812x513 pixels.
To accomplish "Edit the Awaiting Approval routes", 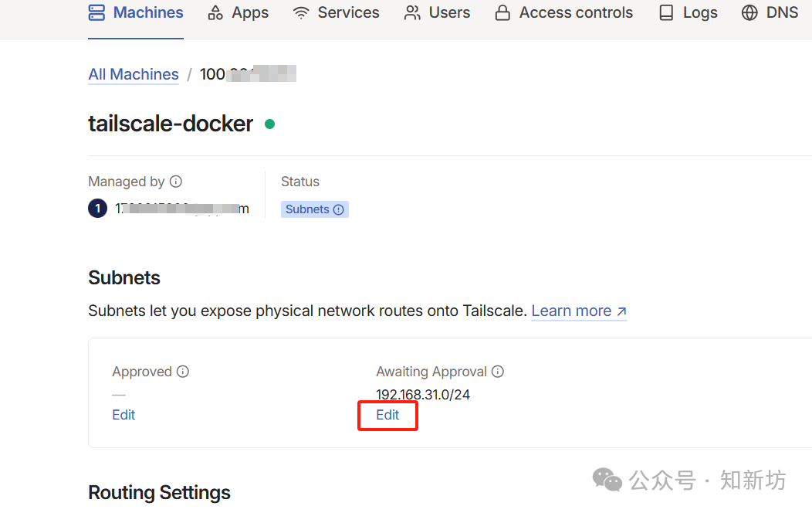I will 387,415.
